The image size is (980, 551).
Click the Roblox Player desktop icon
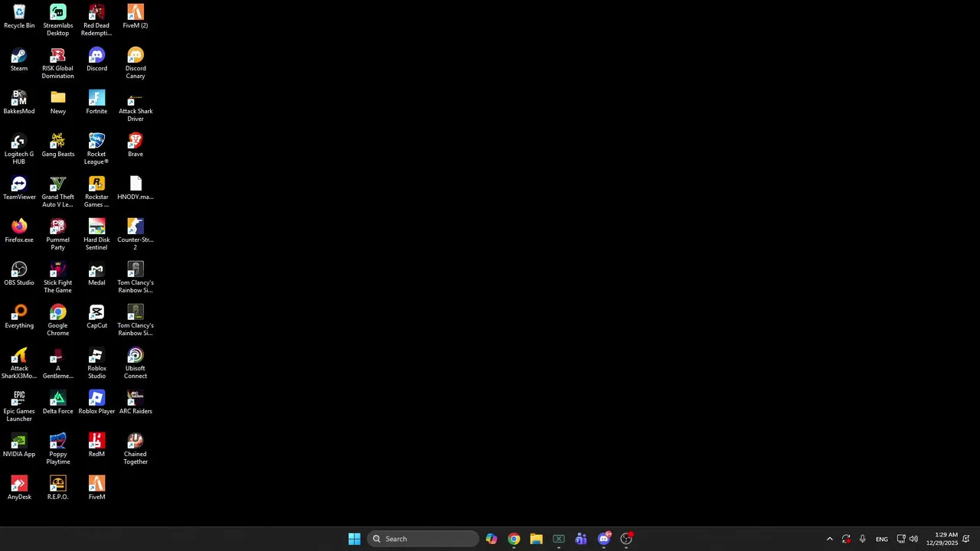point(96,403)
